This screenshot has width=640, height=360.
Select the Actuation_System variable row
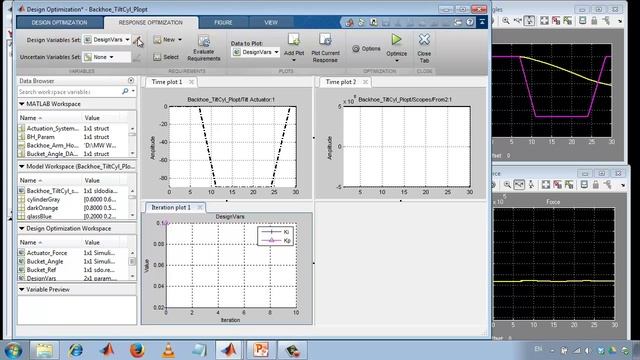tap(73, 128)
